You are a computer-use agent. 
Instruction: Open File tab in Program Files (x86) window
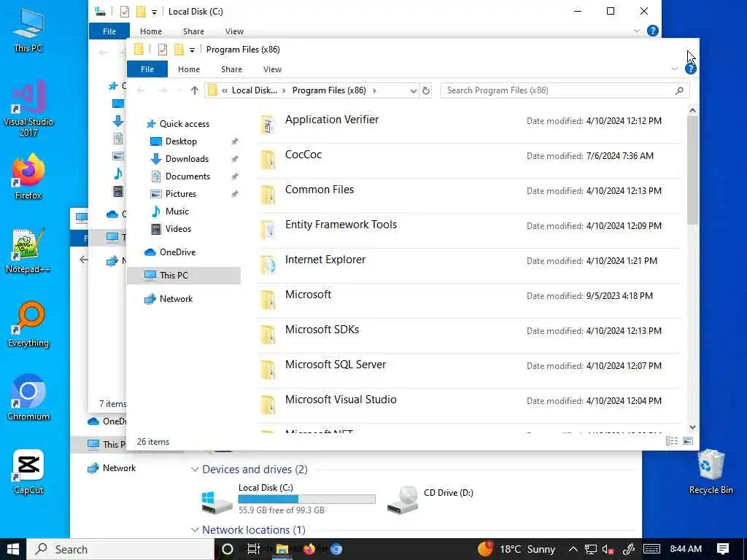pyautogui.click(x=147, y=69)
